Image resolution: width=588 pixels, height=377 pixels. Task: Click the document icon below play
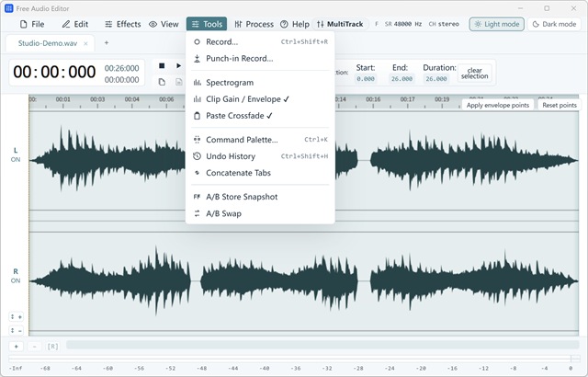point(179,82)
